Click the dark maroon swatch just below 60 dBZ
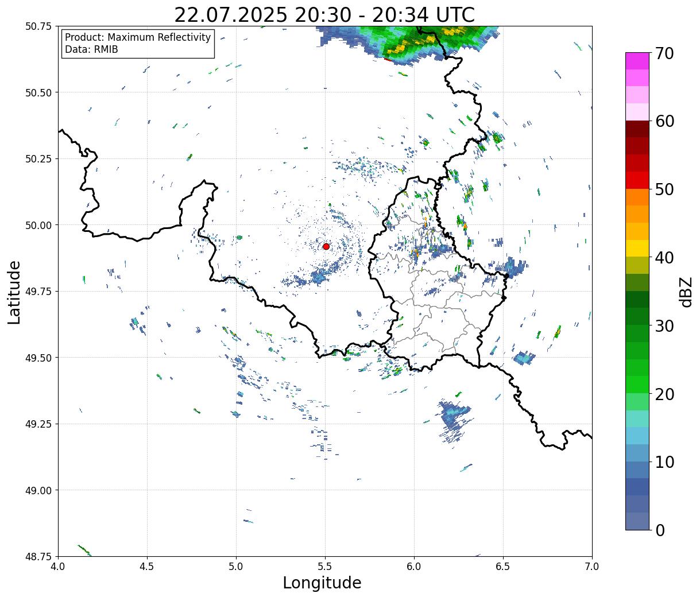Viewport: 700px width, 597px height. tap(637, 129)
